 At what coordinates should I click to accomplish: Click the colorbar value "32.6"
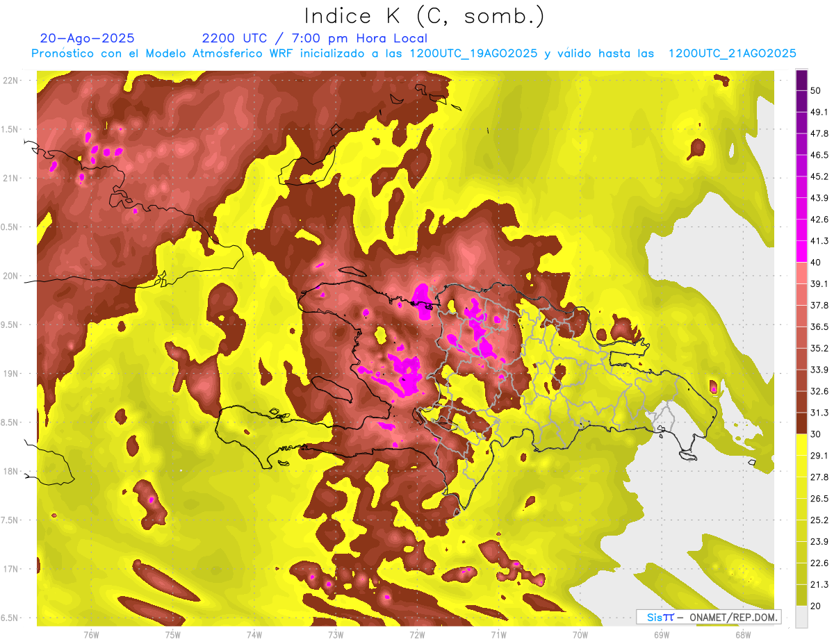pyautogui.click(x=819, y=391)
